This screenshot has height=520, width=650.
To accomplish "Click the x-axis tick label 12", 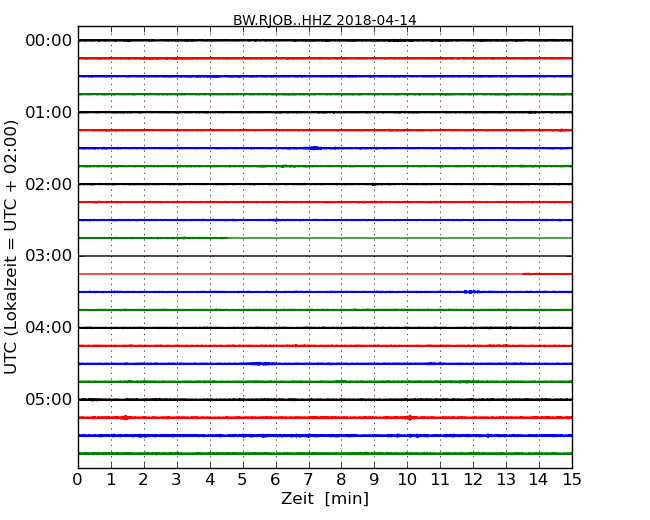I will [473, 480].
